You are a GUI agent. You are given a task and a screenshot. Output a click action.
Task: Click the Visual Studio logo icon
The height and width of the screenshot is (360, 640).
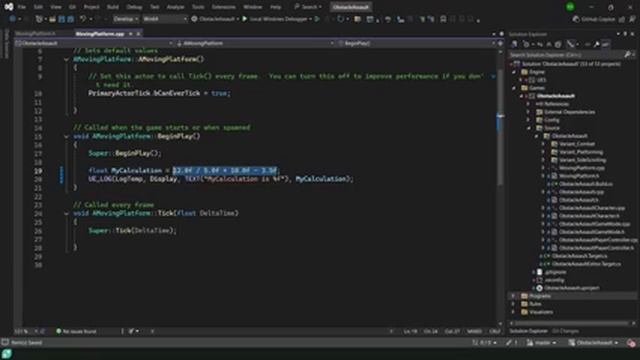[x=9, y=7]
